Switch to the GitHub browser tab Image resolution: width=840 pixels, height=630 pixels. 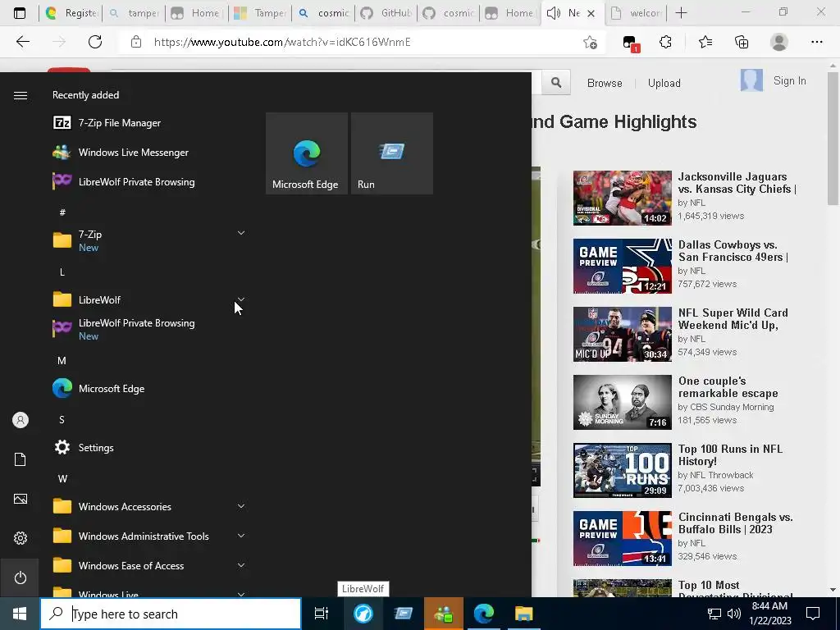point(387,13)
